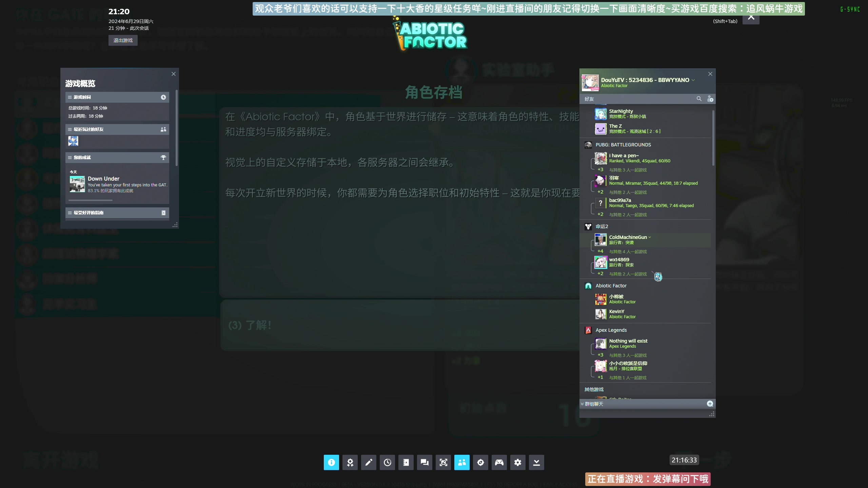Open Notes pencil icon in overlay toolbar

[369, 462]
